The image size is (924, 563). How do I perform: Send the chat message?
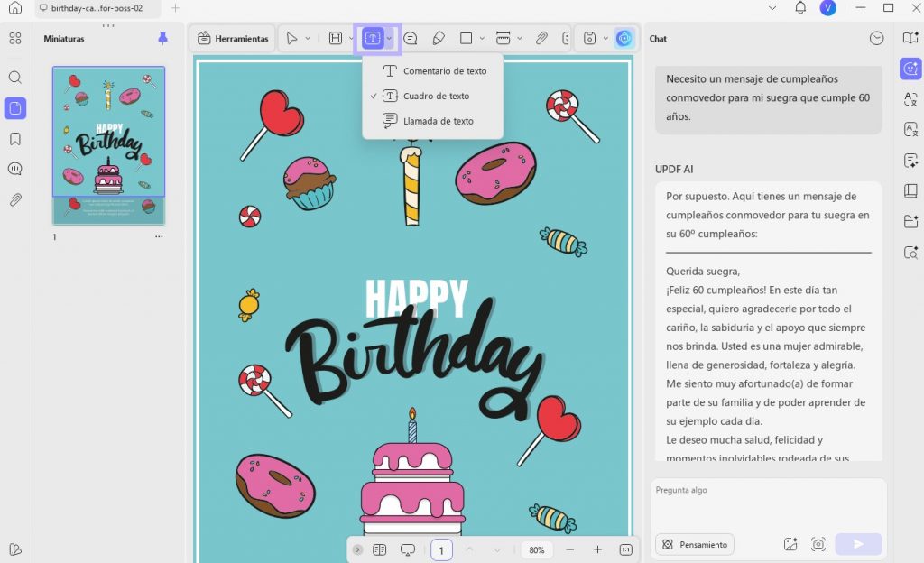(859, 544)
